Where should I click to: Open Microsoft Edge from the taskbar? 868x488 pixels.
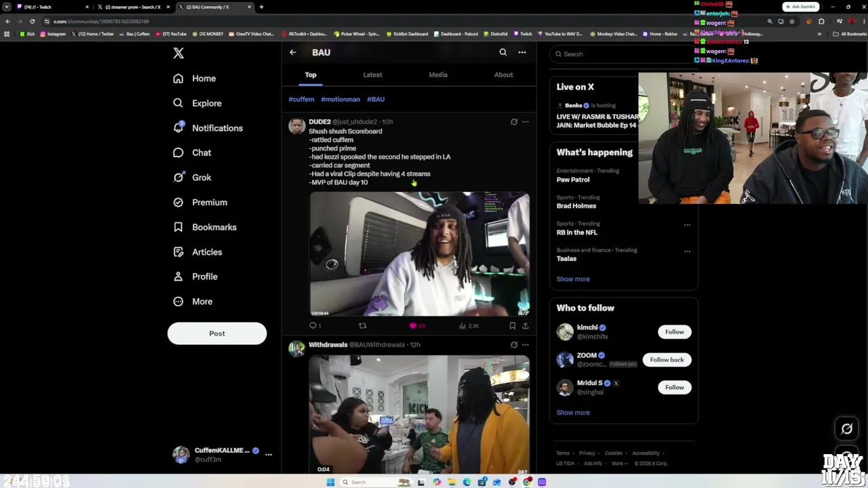467,482
